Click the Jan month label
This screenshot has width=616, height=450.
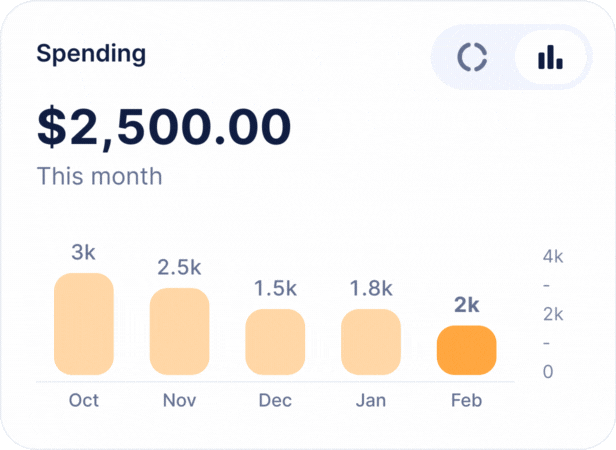click(371, 401)
